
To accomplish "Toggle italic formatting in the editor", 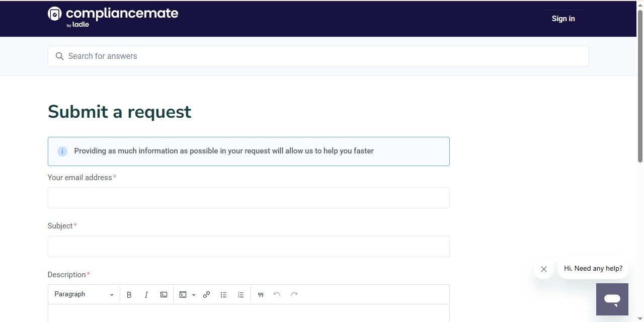I will point(146,294).
